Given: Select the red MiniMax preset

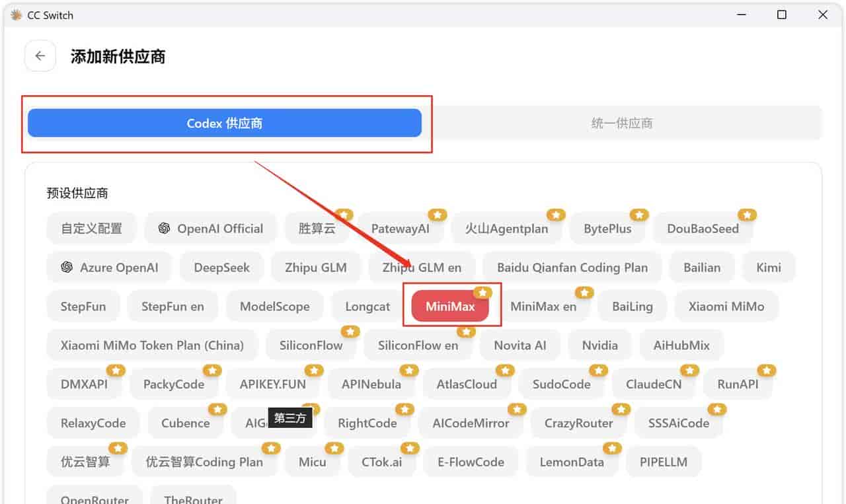Looking at the screenshot, I should [450, 306].
